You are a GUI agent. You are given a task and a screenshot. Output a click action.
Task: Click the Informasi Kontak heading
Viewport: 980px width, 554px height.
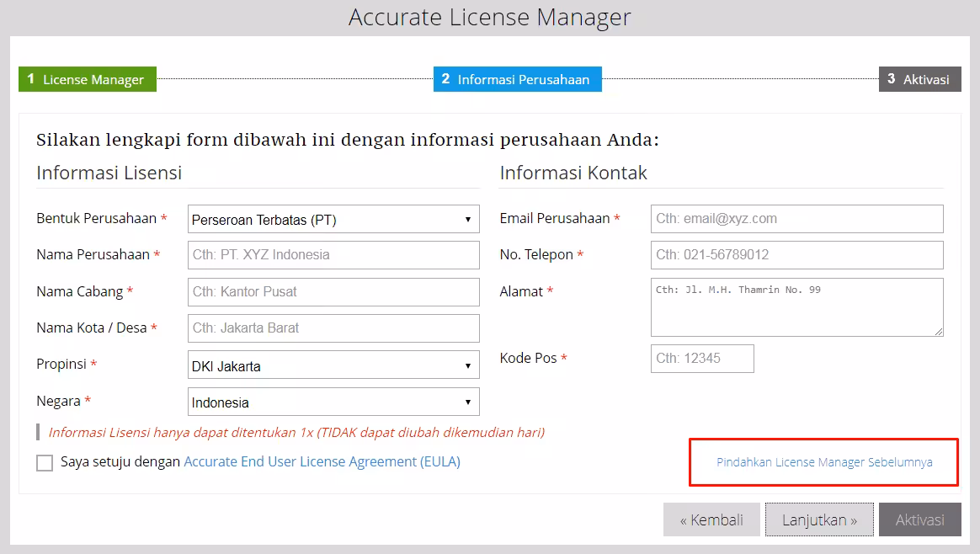(573, 173)
